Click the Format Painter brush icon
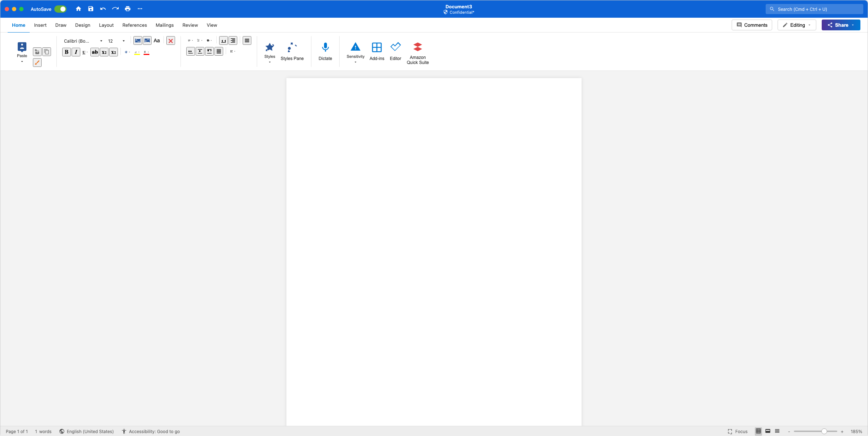 coord(37,63)
